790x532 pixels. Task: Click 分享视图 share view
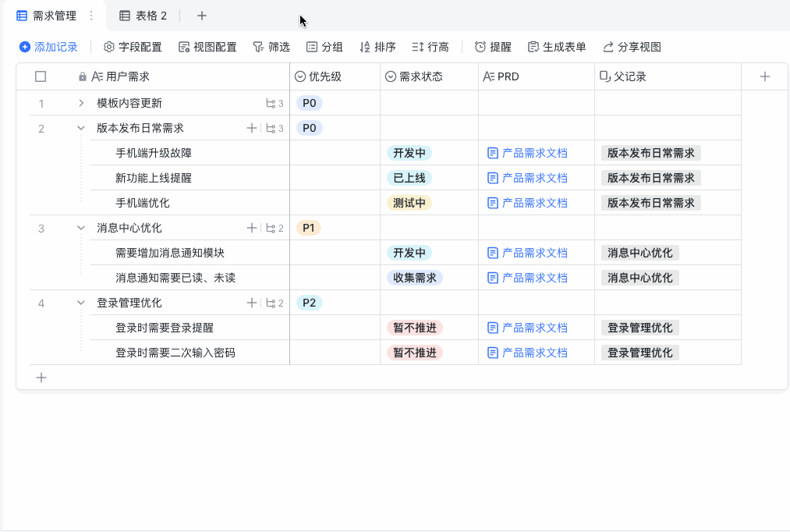pyautogui.click(x=632, y=47)
